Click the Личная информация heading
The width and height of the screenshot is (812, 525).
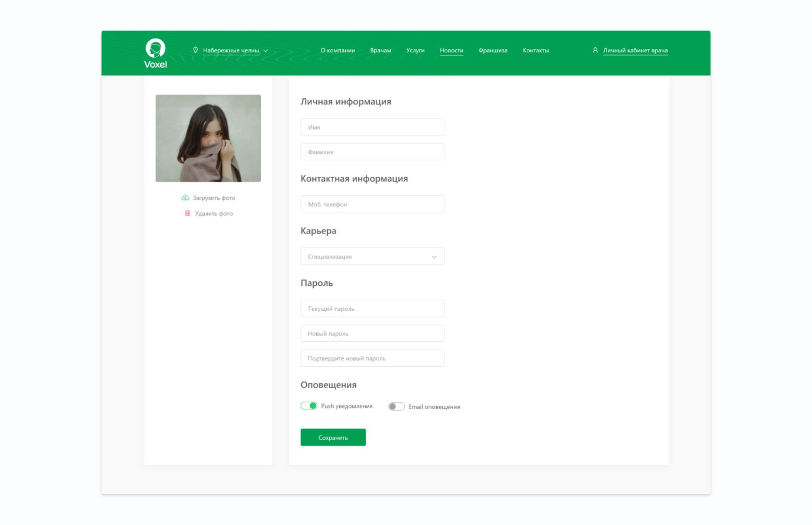[346, 101]
